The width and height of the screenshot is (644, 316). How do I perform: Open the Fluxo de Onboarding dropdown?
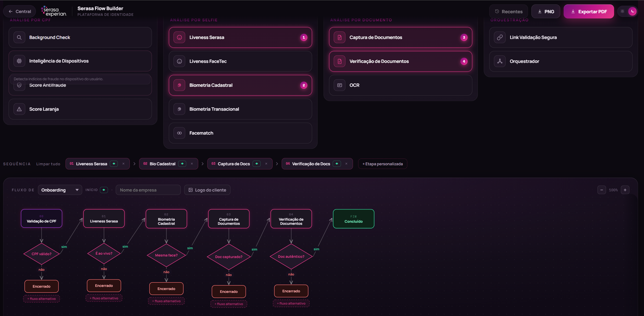coord(60,190)
